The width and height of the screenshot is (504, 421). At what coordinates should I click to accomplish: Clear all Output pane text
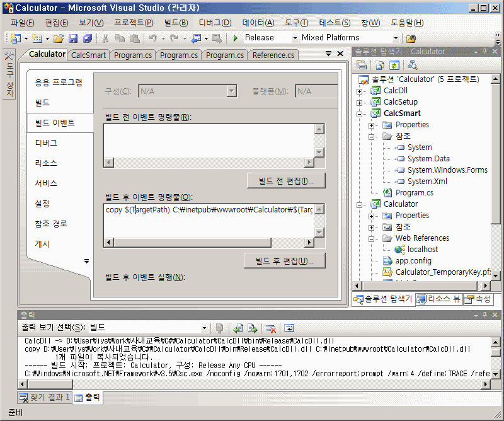[x=271, y=328]
